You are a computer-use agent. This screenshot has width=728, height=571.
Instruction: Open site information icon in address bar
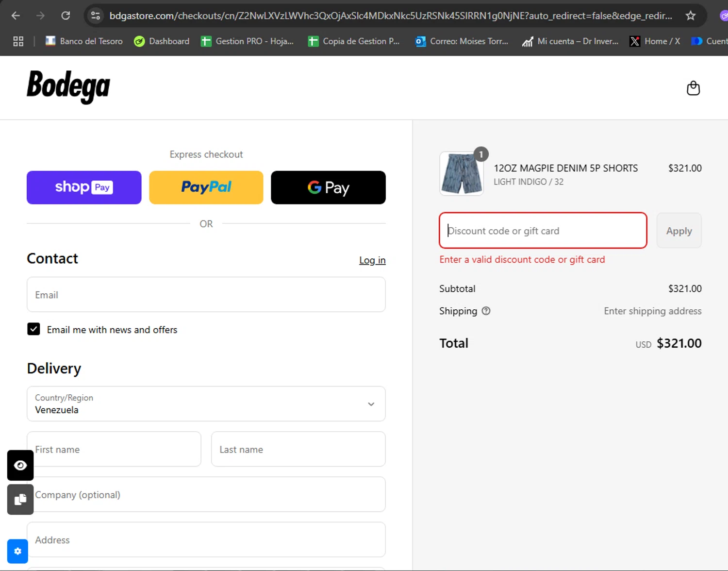point(96,16)
